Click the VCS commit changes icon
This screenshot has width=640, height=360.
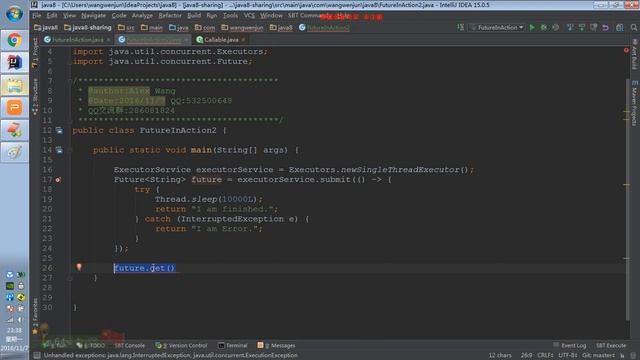(x=582, y=27)
